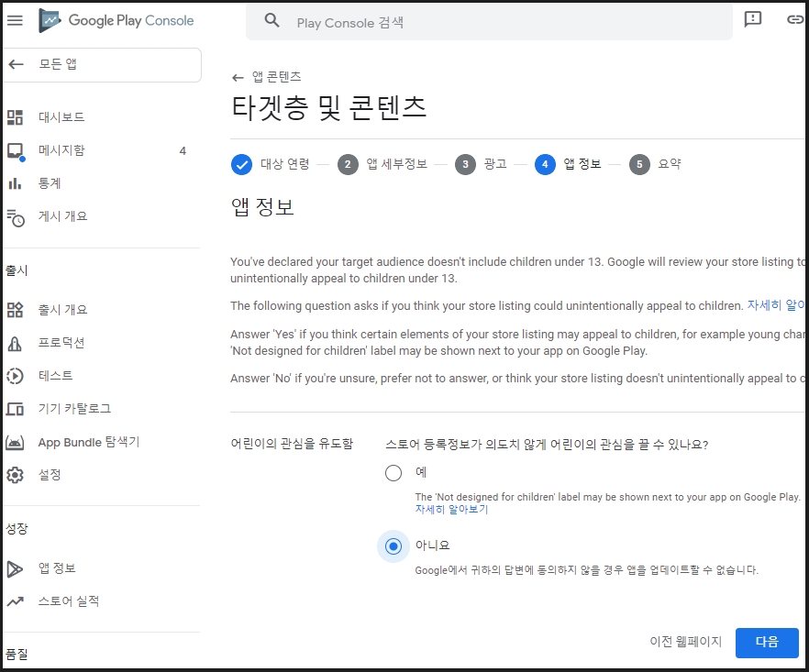This screenshot has width=809, height=672.
Task: Click step 3 circle 광고
Action: tap(465, 164)
